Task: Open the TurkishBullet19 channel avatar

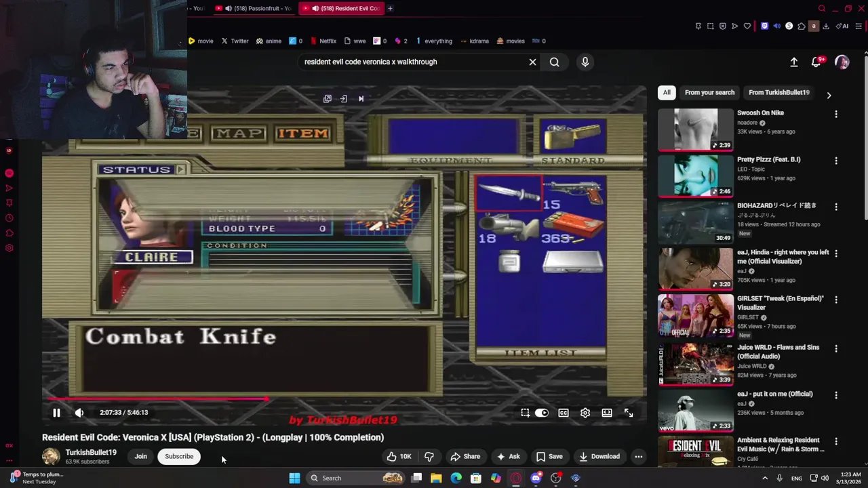Action: (x=51, y=457)
